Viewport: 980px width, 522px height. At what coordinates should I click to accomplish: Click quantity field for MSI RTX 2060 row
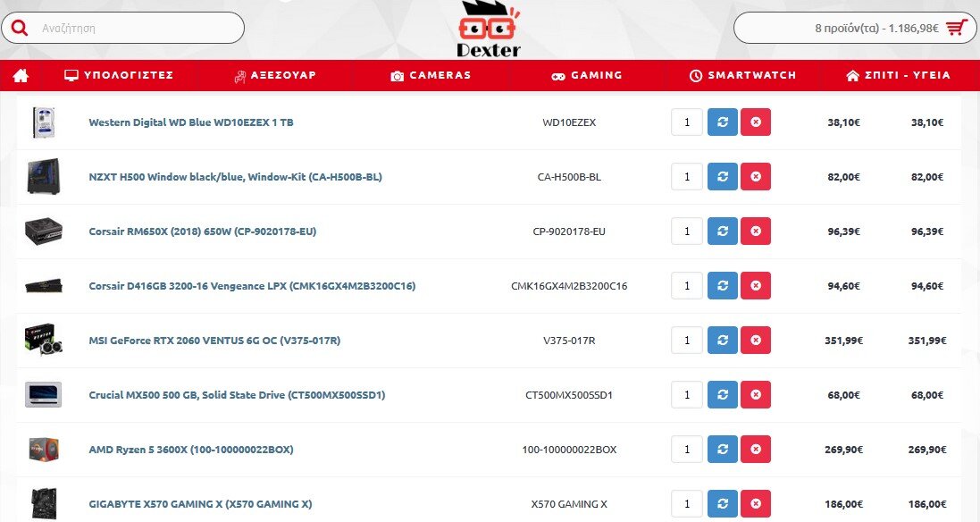687,340
